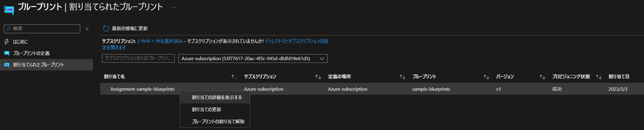Screen dimensions: 644x130
Task: Click the 割り当てられたブループリント sidebar icon
Action: coord(7,65)
